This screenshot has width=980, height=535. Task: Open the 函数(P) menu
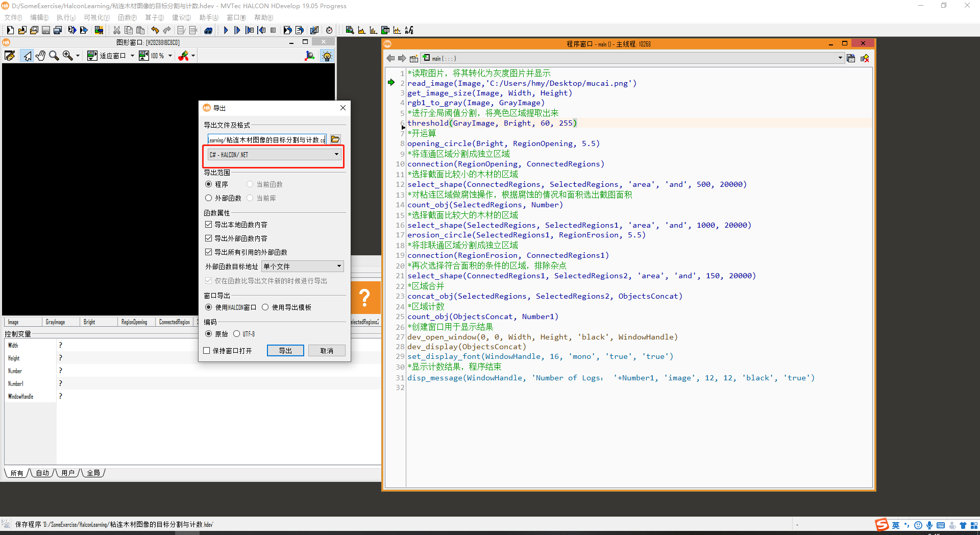click(x=127, y=17)
